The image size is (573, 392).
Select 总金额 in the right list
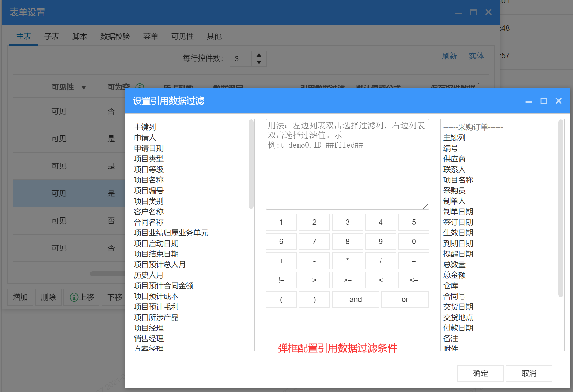click(x=454, y=275)
